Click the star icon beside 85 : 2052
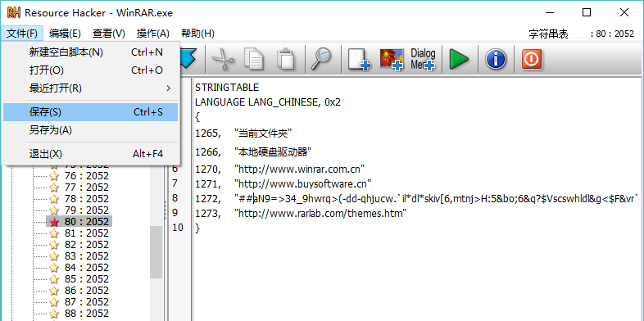The height and width of the screenshot is (321, 644). click(54, 279)
